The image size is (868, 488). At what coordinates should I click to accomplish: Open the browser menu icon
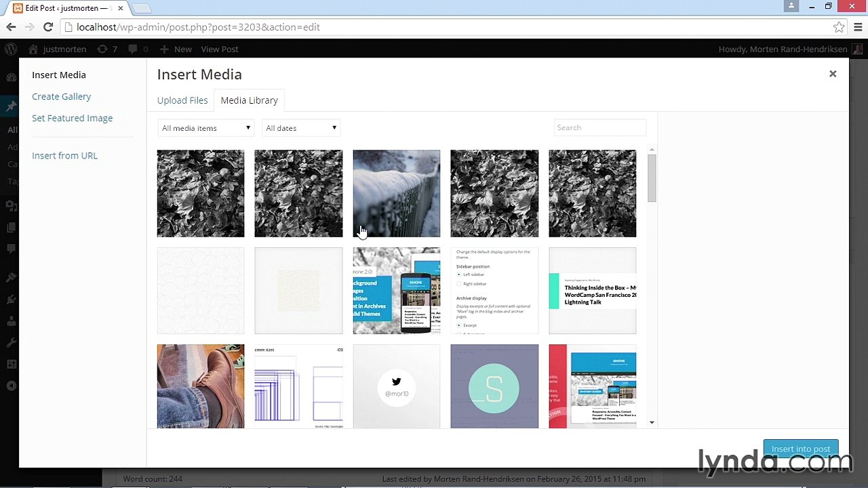pos(857,27)
